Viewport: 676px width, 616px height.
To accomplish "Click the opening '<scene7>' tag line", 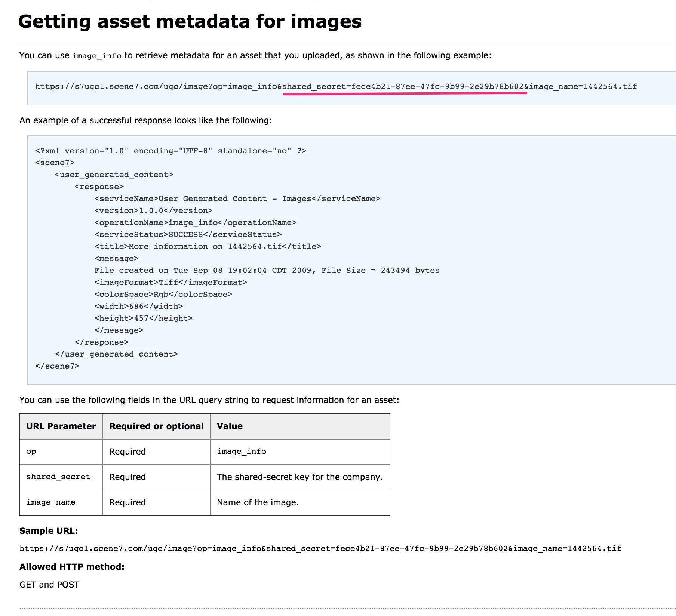I will point(55,163).
